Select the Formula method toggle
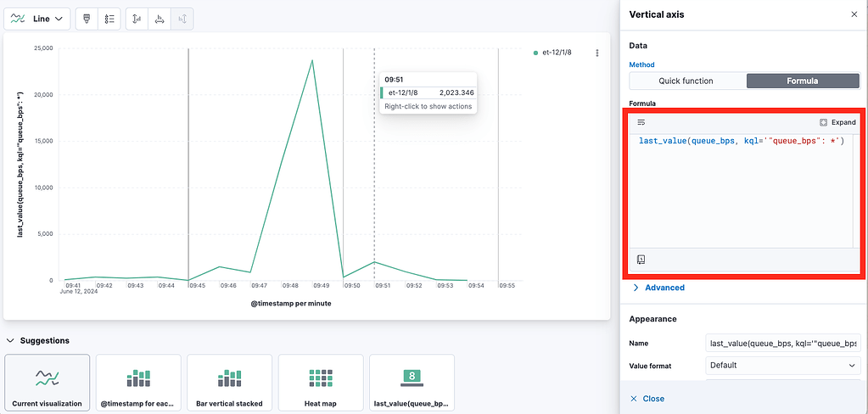This screenshot has height=414, width=868. (803, 81)
